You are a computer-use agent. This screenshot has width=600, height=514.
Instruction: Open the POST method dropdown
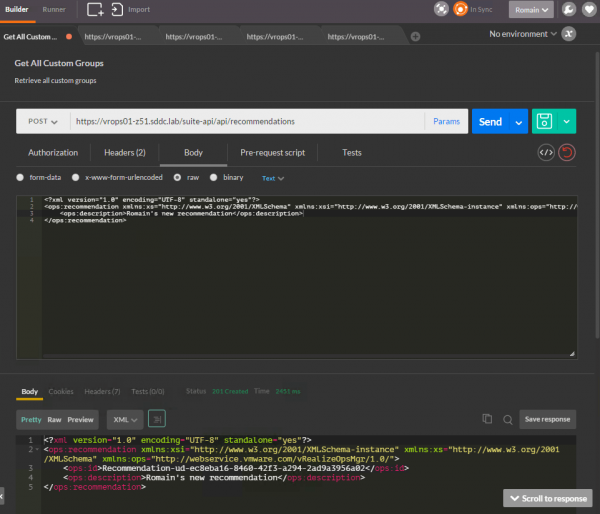[x=43, y=121]
